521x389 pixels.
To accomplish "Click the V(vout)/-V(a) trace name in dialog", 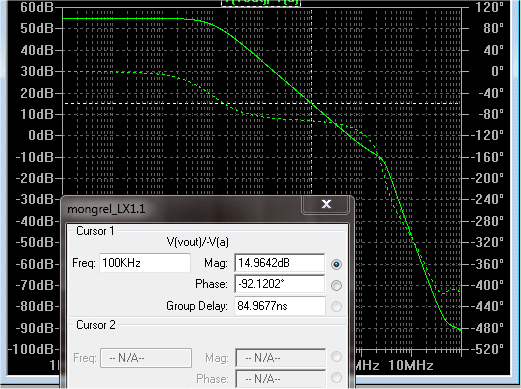I will 198,242.
